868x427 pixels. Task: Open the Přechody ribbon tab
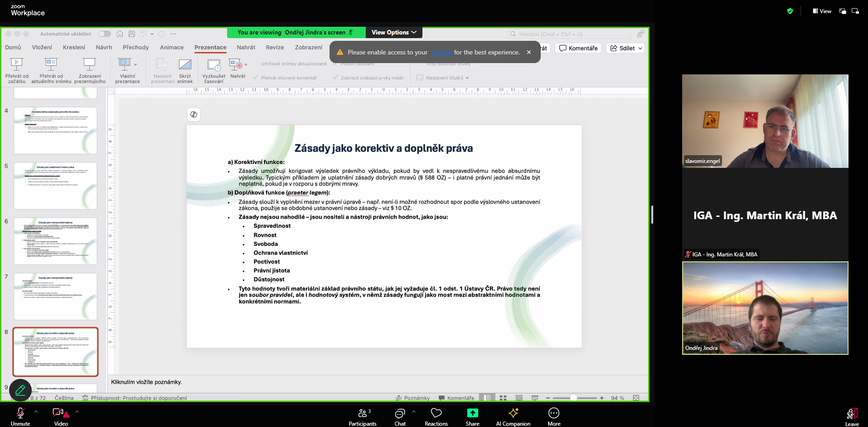click(136, 47)
